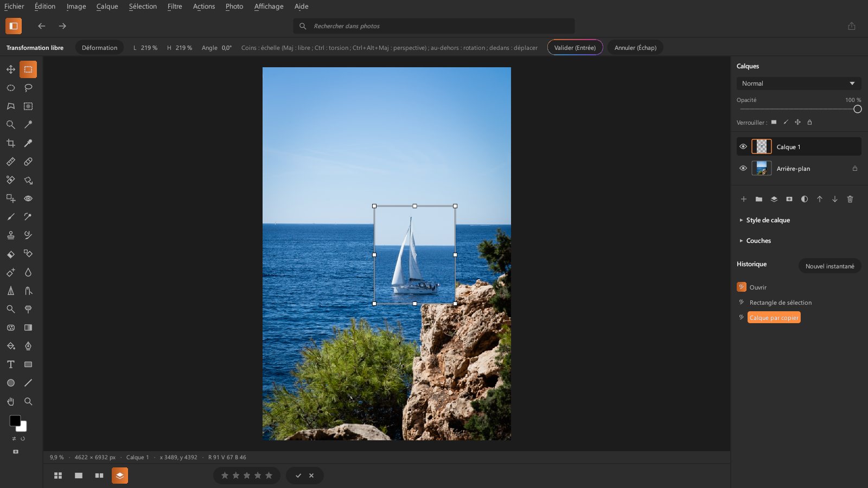Open the foreground color swatch

(15, 421)
